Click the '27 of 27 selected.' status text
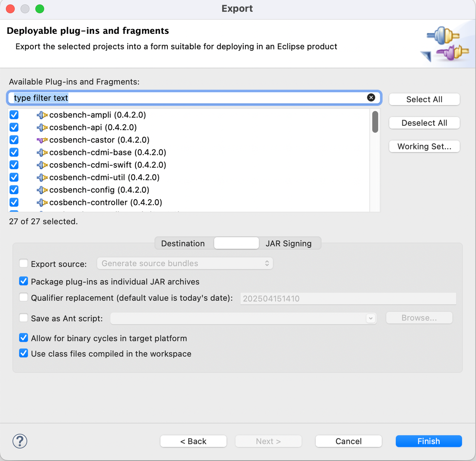 coord(44,221)
